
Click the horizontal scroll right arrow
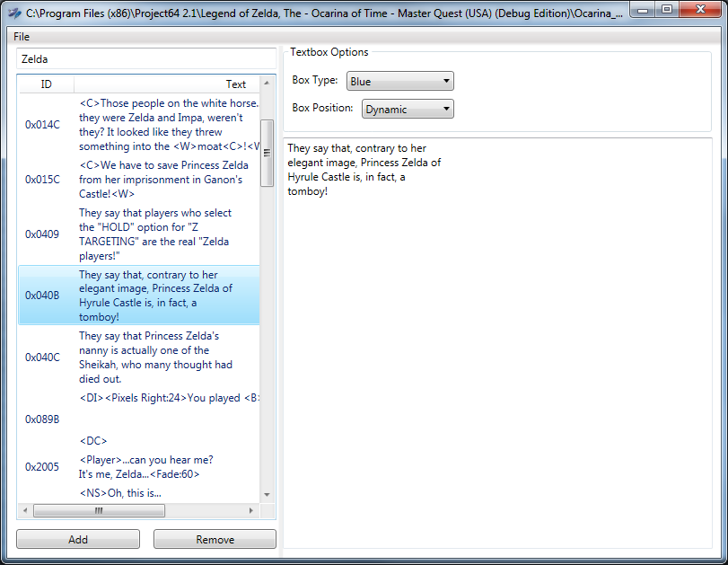(251, 510)
